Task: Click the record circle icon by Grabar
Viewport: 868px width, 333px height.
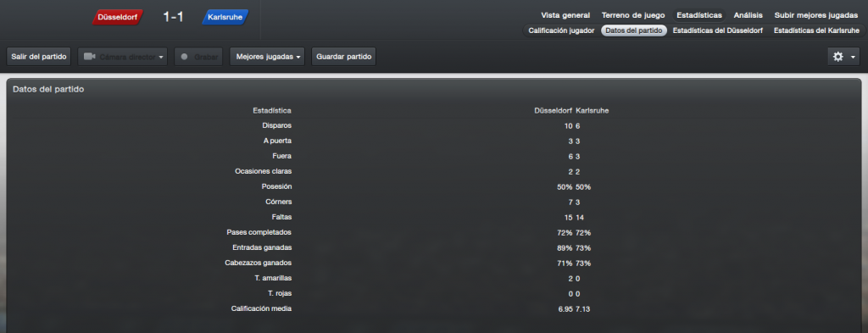Action: click(184, 57)
